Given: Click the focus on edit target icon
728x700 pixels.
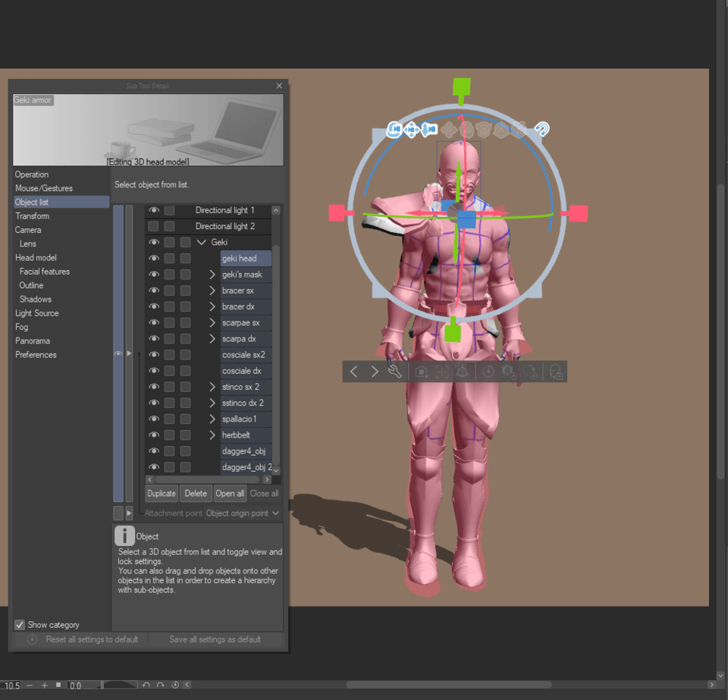Looking at the screenshot, I should point(442,372).
